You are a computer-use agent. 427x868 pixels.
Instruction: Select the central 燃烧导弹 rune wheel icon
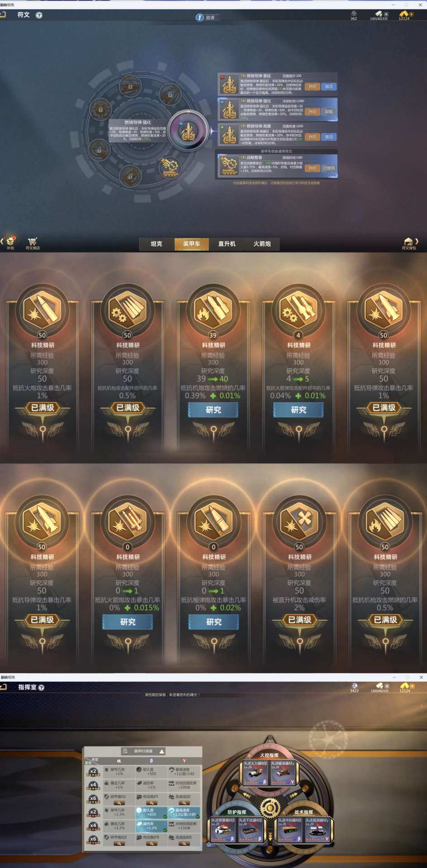pos(188,131)
